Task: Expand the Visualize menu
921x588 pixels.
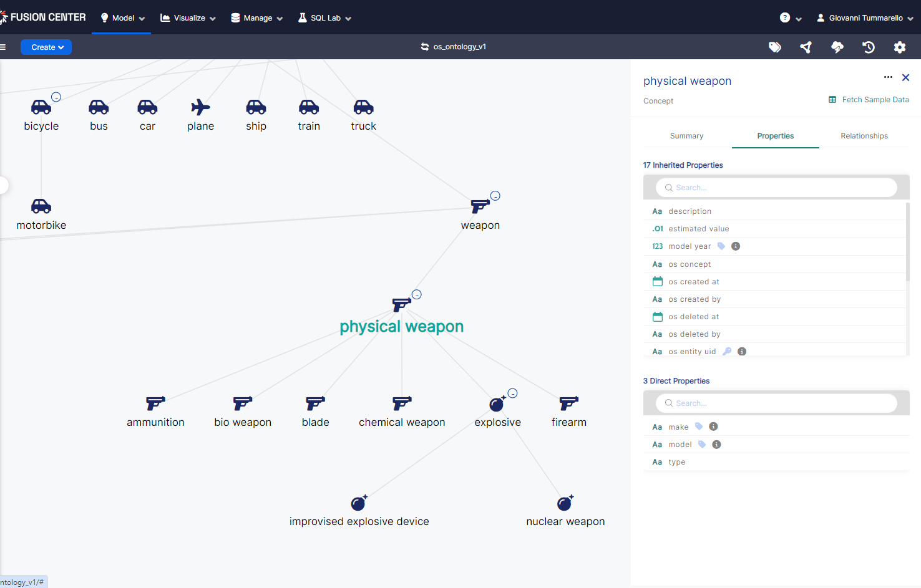Action: click(188, 18)
